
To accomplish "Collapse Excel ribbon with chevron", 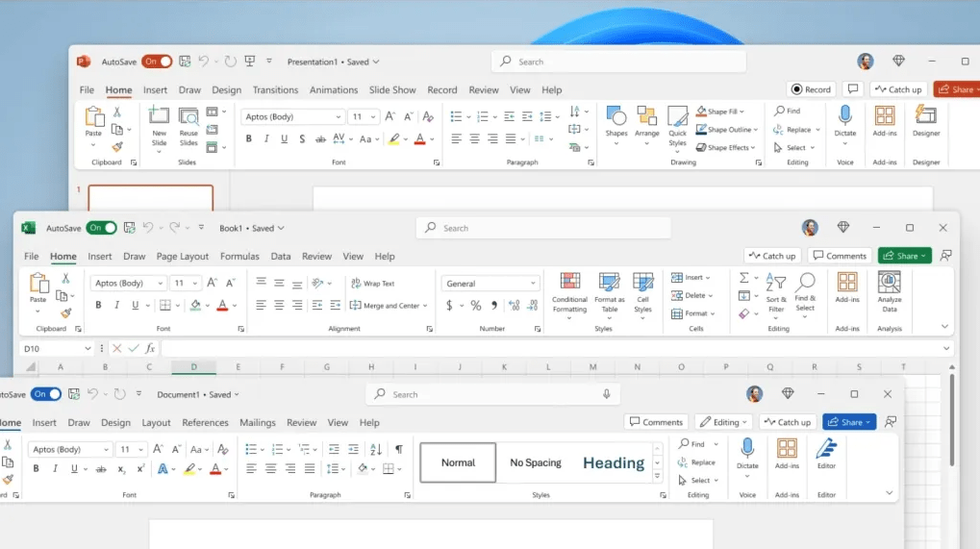I will click(x=944, y=326).
